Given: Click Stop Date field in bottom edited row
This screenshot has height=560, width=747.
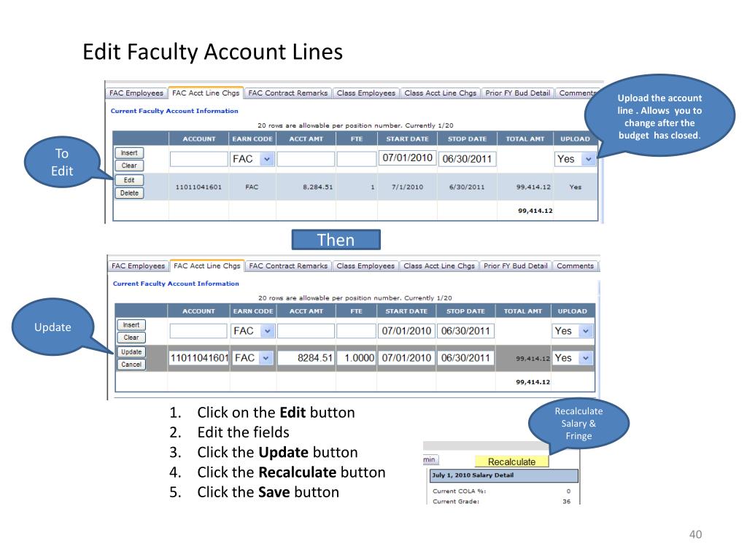Looking at the screenshot, I should [x=465, y=358].
